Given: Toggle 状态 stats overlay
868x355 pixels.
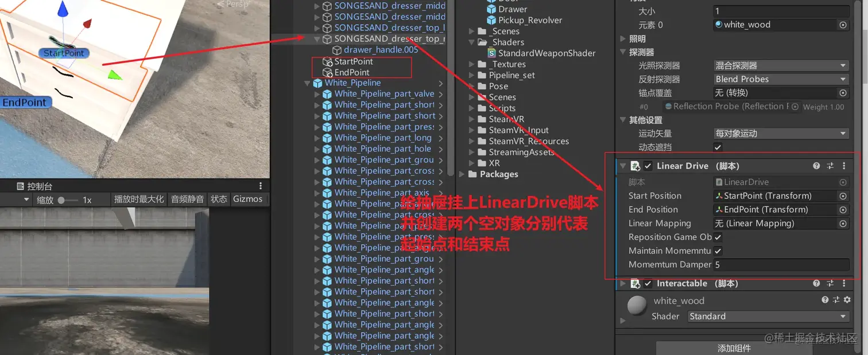Looking at the screenshot, I should click(219, 200).
